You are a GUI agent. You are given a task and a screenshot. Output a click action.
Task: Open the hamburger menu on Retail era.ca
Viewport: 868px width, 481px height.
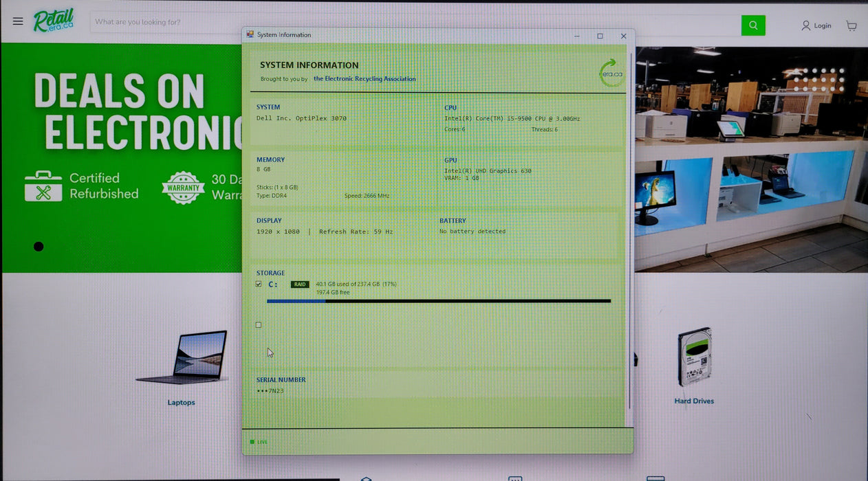[x=18, y=21]
